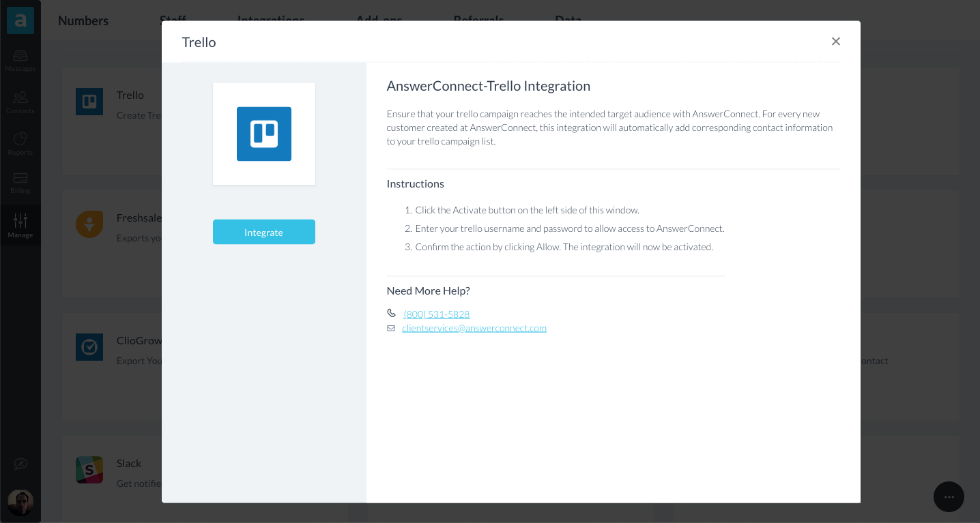This screenshot has height=523, width=980.
Task: Click the Freshsales icon in the background list
Action: point(89,224)
